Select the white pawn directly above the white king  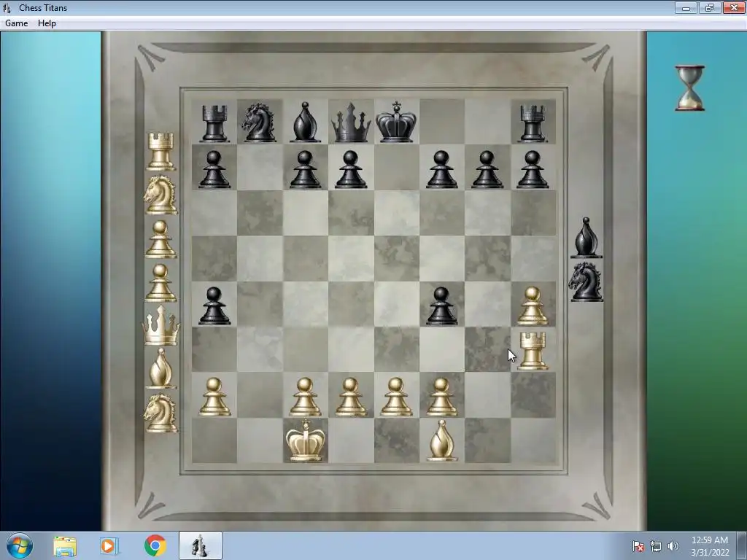click(x=305, y=397)
